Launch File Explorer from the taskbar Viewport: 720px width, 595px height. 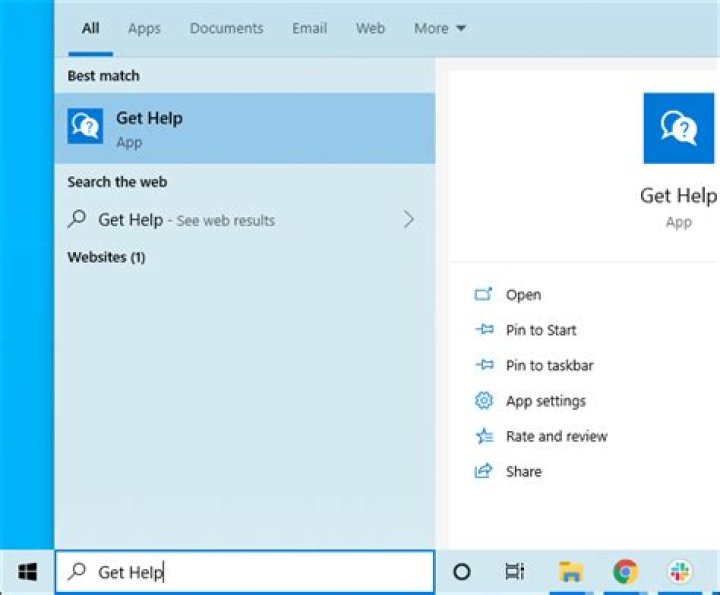point(570,572)
